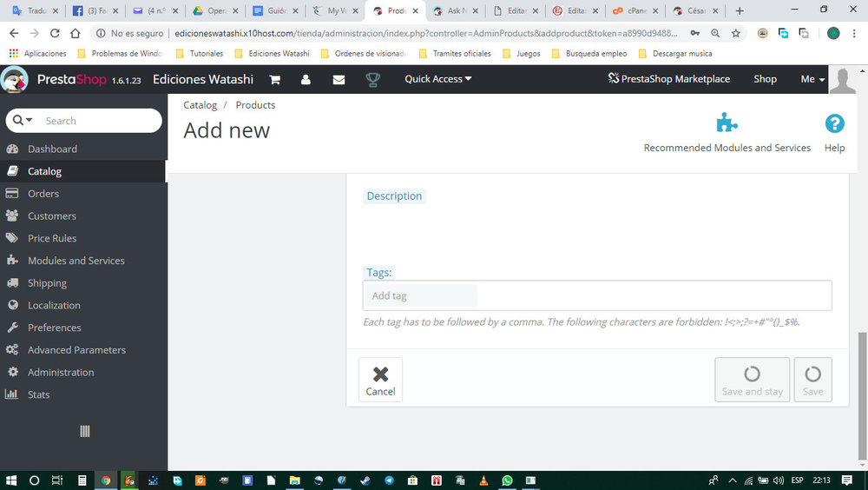Viewport: 868px width, 490px height.
Task: Open a new browser tab
Action: pyautogui.click(x=739, y=10)
